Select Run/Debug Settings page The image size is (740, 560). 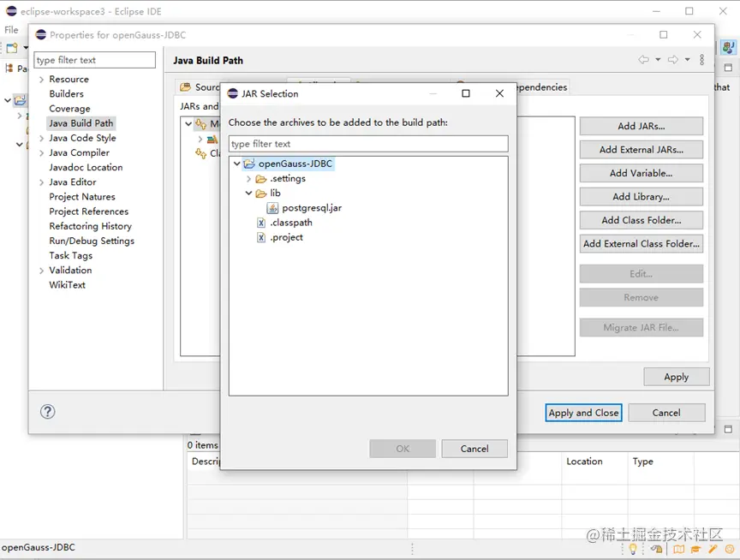(x=92, y=241)
